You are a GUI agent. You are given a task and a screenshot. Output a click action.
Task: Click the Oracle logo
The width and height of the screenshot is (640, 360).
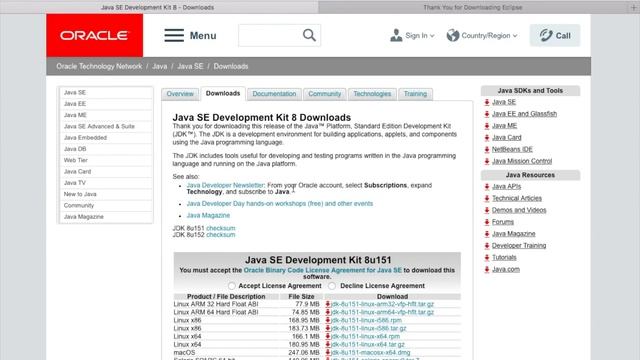pyautogui.click(x=94, y=36)
